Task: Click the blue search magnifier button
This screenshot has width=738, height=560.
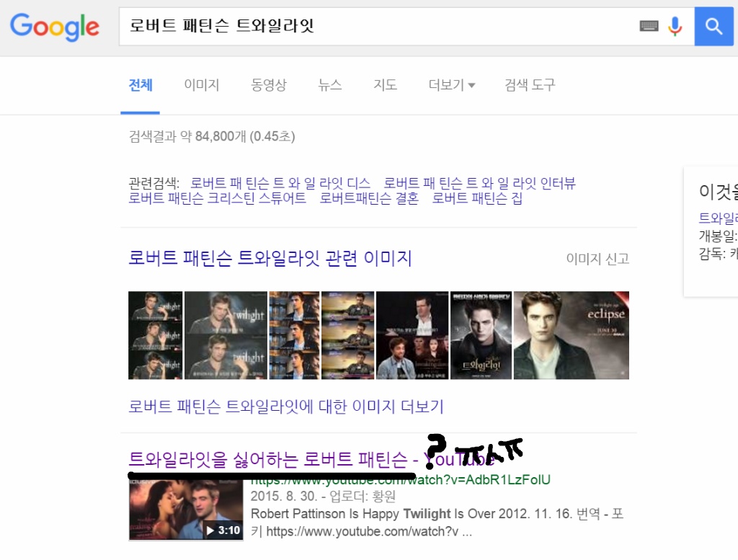Action: tap(713, 27)
